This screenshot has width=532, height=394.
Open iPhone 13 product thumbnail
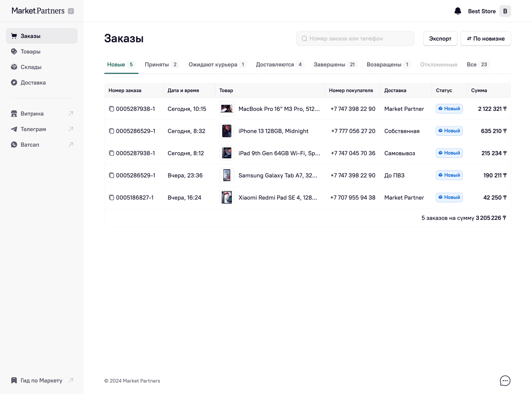pyautogui.click(x=227, y=131)
